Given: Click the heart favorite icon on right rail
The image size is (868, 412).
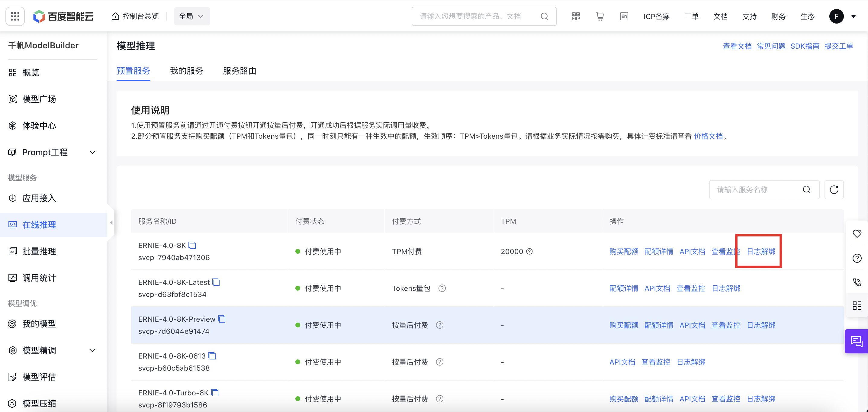Looking at the screenshot, I should click(857, 233).
